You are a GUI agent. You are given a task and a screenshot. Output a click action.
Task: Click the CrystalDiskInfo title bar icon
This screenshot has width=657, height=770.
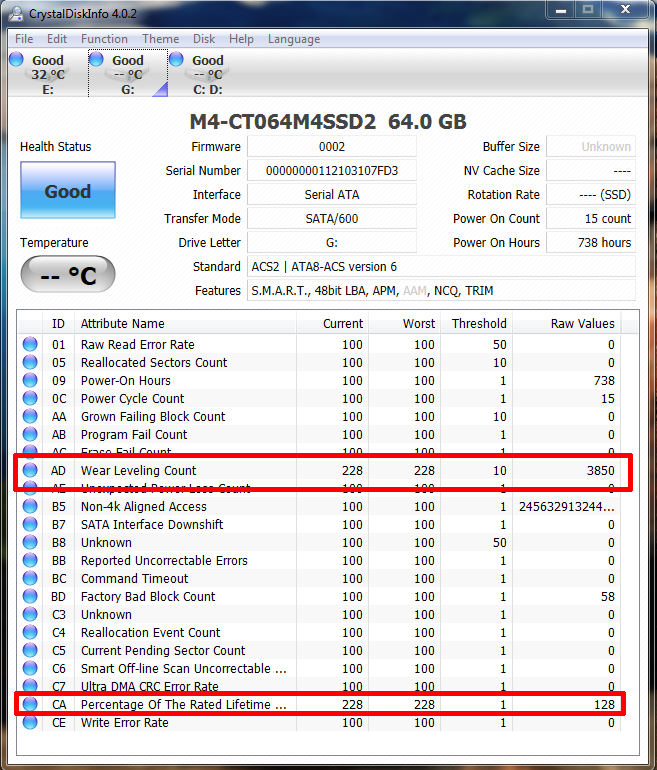pos(16,13)
